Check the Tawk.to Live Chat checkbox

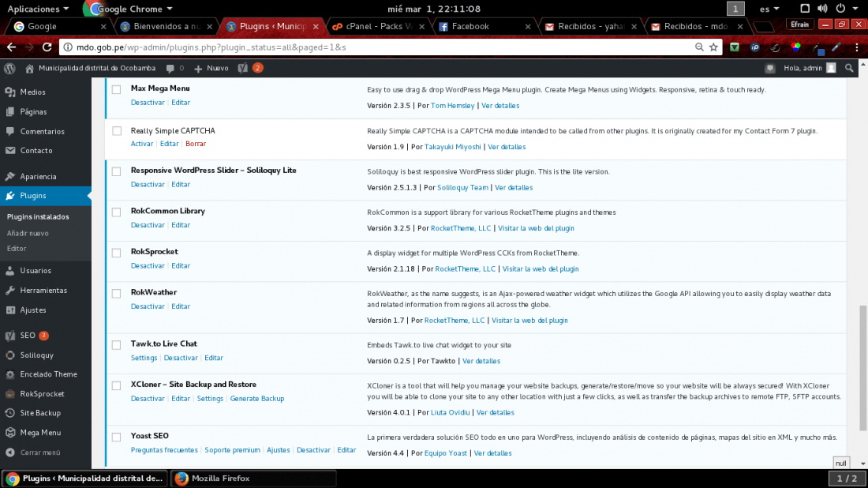coord(116,344)
